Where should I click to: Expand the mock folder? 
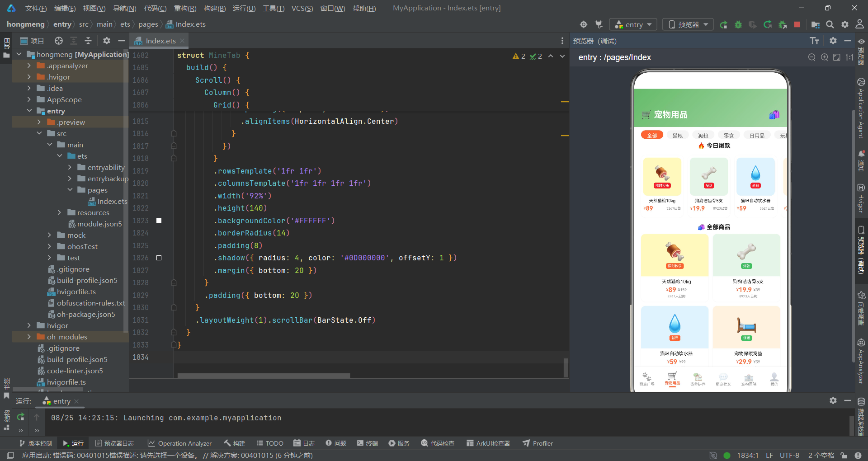coord(49,235)
